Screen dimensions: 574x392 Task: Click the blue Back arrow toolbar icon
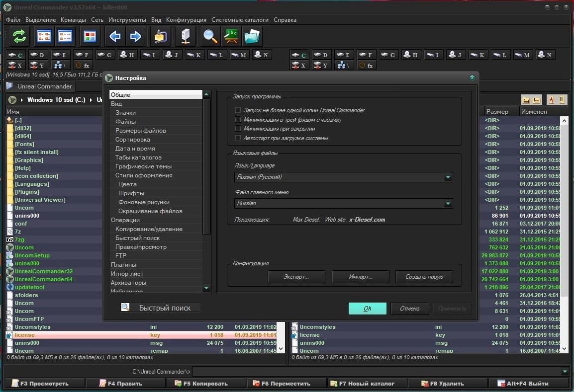pos(115,36)
